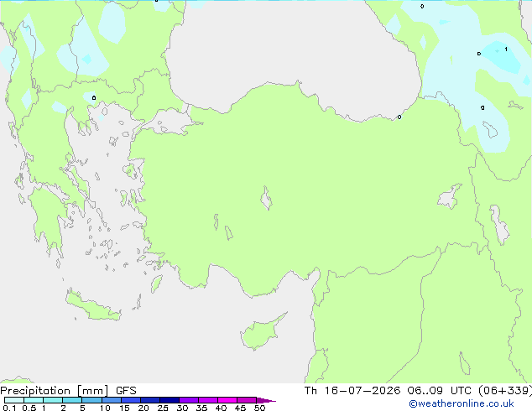Click the 2–5 mm legend swatch
Screen dimensions: 532x411
(x=72, y=400)
